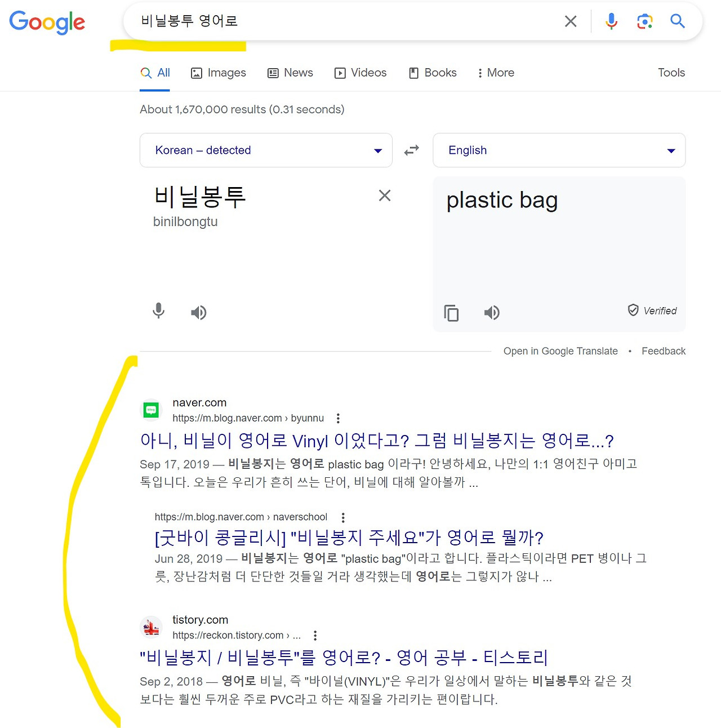This screenshot has height=728, width=721.
Task: Use the translate panel microphone icon
Action: click(x=158, y=312)
